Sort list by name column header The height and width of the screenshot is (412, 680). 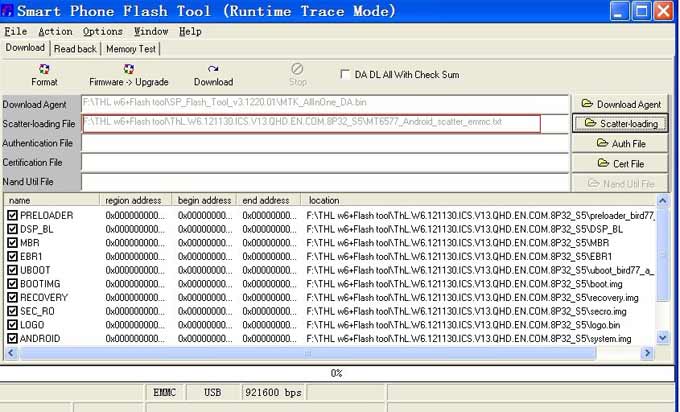point(52,200)
